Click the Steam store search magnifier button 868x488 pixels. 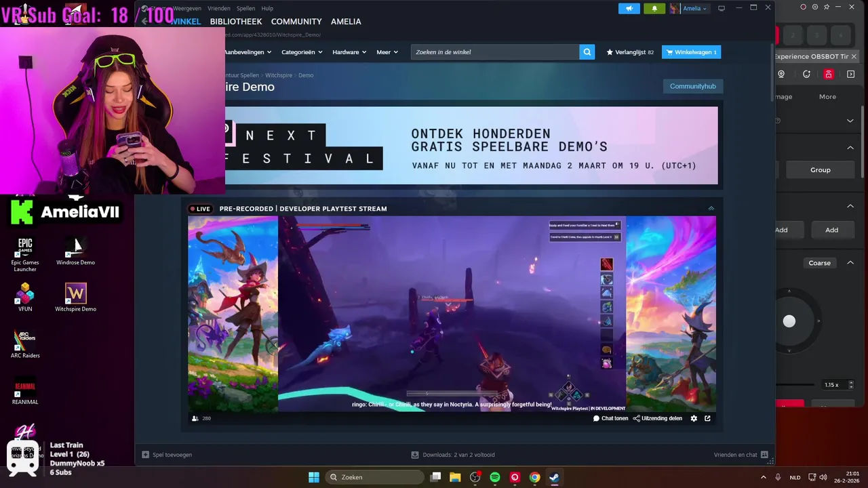coord(587,52)
